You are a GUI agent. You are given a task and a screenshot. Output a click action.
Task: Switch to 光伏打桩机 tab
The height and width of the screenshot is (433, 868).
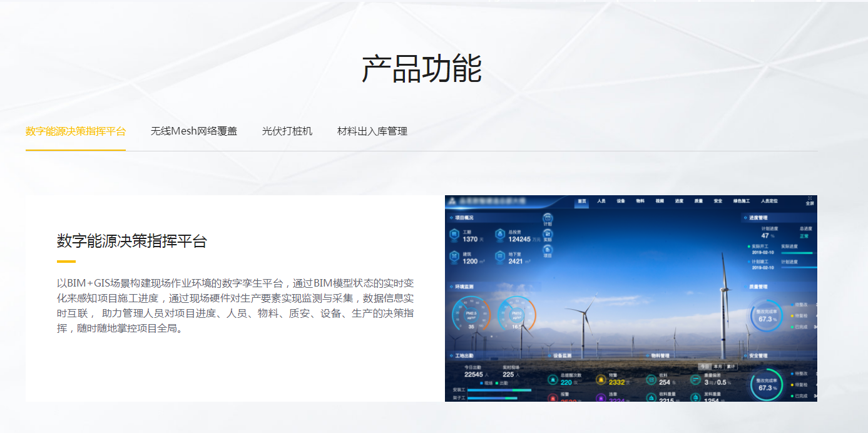click(x=287, y=131)
